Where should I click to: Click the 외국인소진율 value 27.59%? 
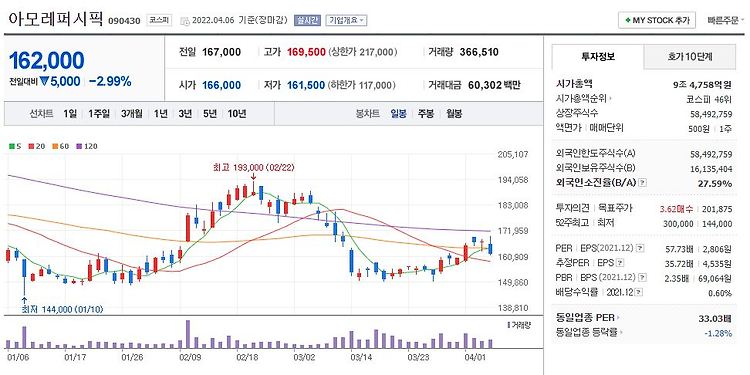[x=716, y=183]
